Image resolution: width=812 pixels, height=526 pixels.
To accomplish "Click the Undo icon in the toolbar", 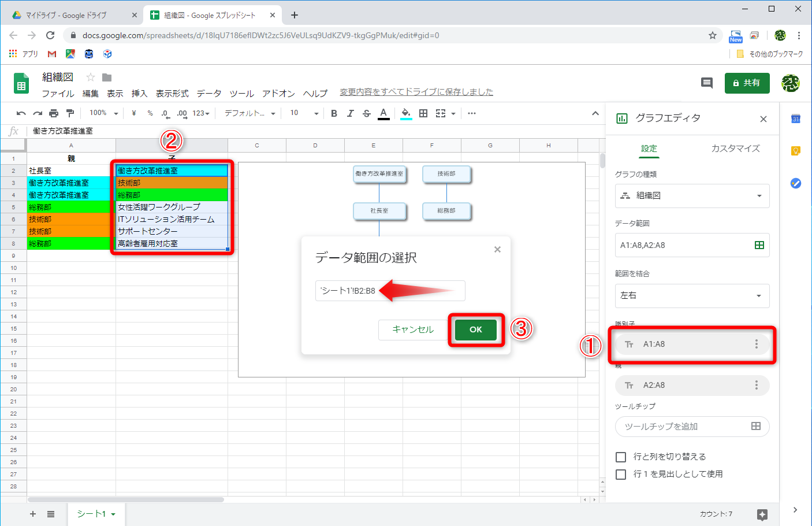I will click(21, 113).
